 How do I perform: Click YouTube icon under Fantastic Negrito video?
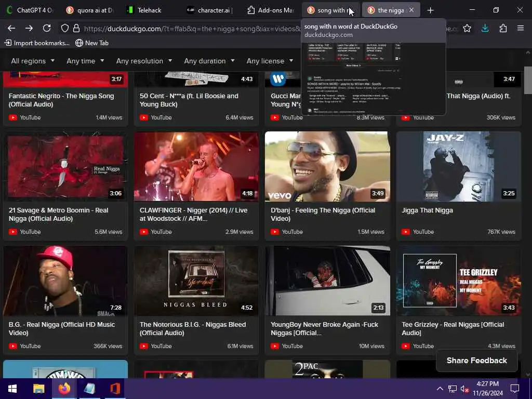[x=13, y=117]
